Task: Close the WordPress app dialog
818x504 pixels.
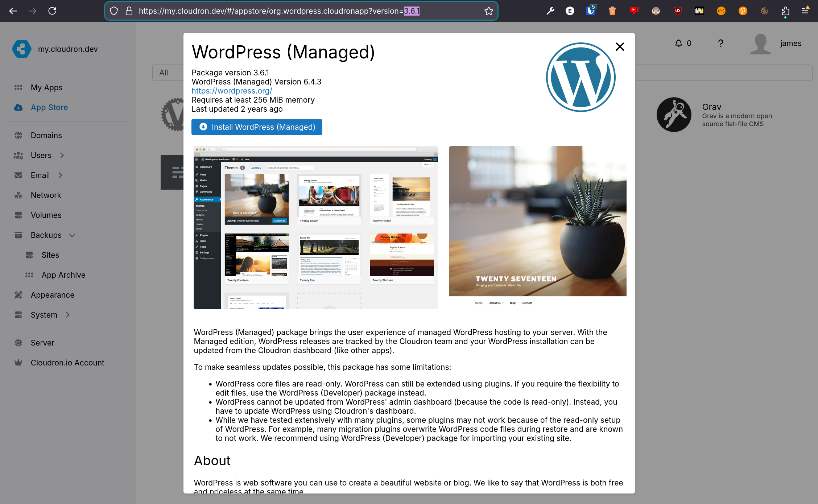Action: pyautogui.click(x=620, y=47)
